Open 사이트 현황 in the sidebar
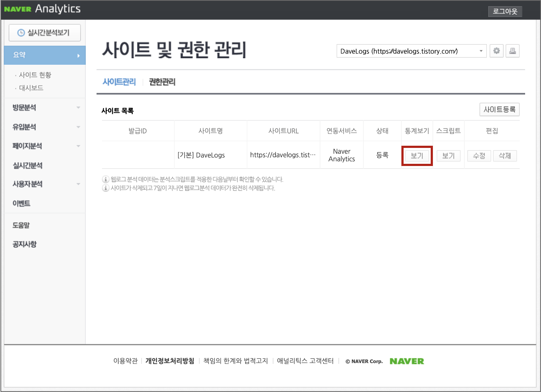Screen dimensions: 541x392 click(x=35, y=75)
